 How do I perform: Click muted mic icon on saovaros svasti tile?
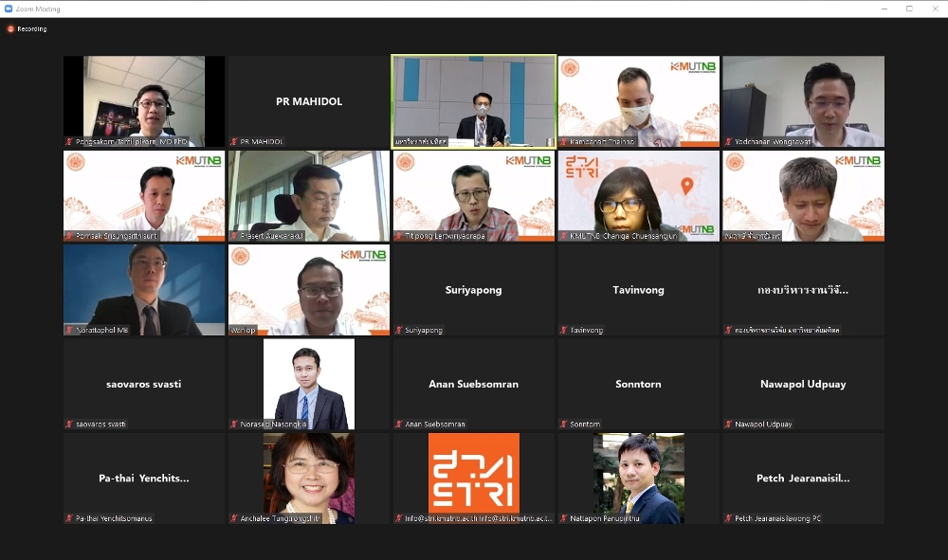tap(69, 424)
